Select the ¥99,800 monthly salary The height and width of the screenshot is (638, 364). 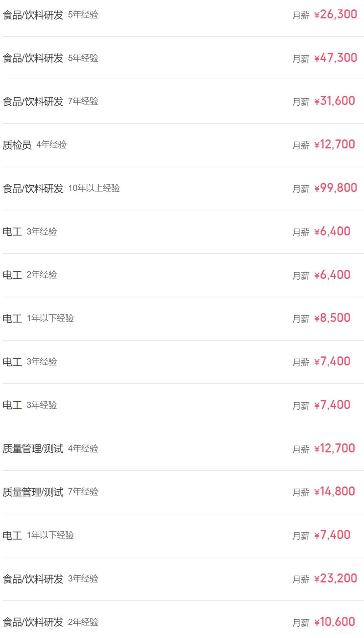pyautogui.click(x=336, y=188)
